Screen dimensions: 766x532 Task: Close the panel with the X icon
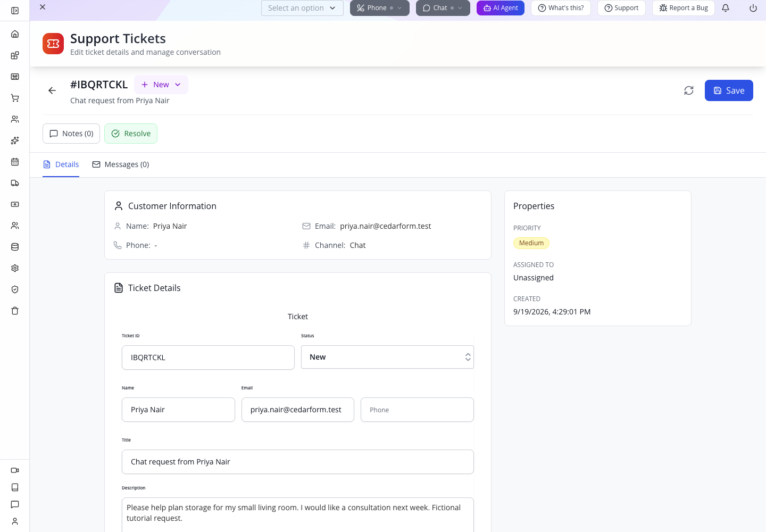click(x=43, y=7)
